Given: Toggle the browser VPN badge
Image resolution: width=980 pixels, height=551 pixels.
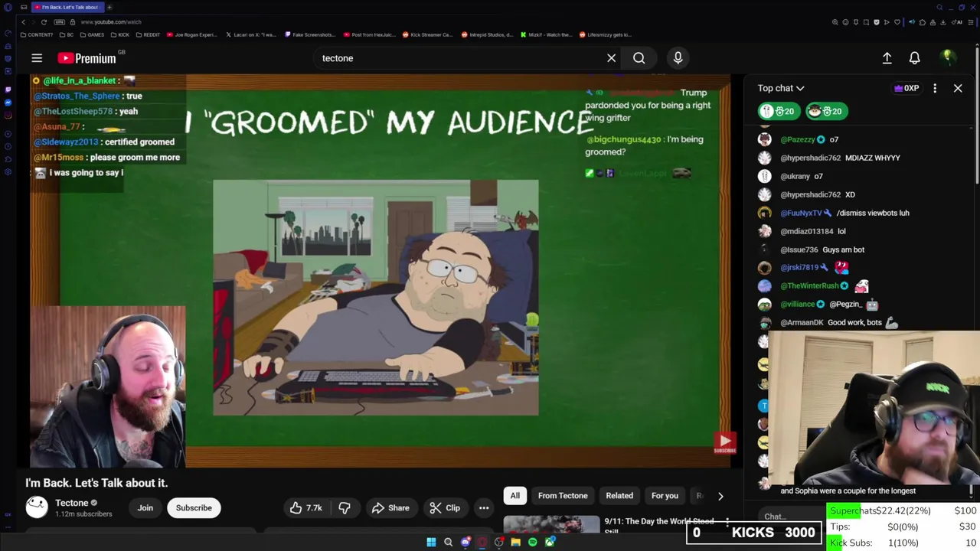Looking at the screenshot, I should 60,22.
